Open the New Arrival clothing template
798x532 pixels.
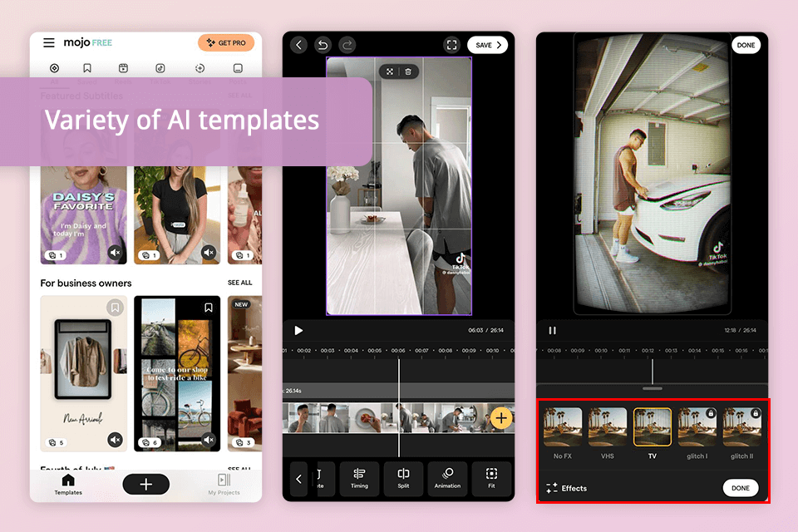pyautogui.click(x=83, y=373)
